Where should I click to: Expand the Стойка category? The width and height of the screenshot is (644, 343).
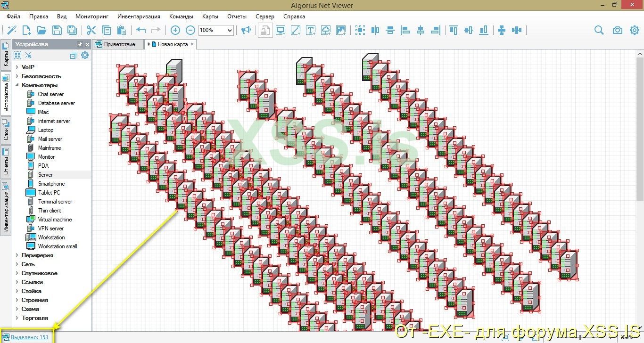tap(17, 291)
